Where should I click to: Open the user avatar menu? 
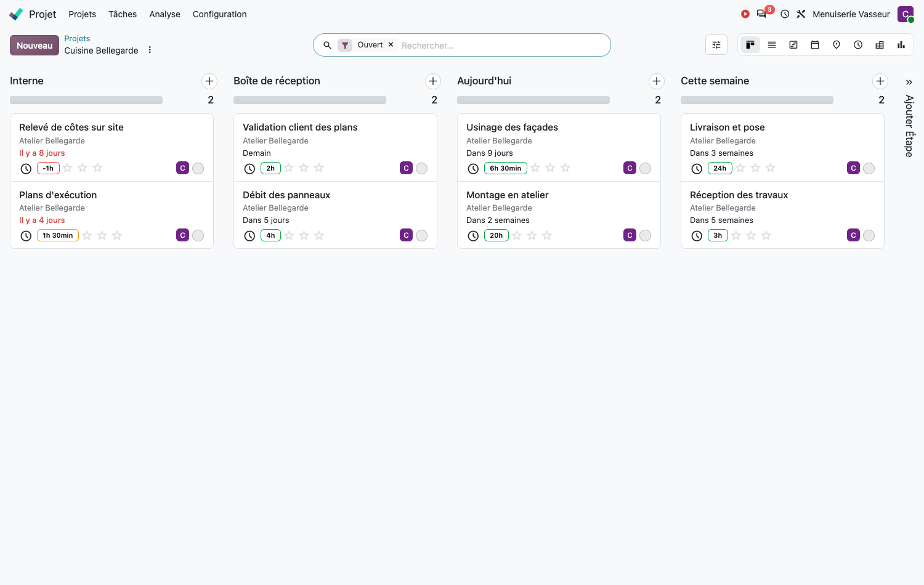coord(906,14)
